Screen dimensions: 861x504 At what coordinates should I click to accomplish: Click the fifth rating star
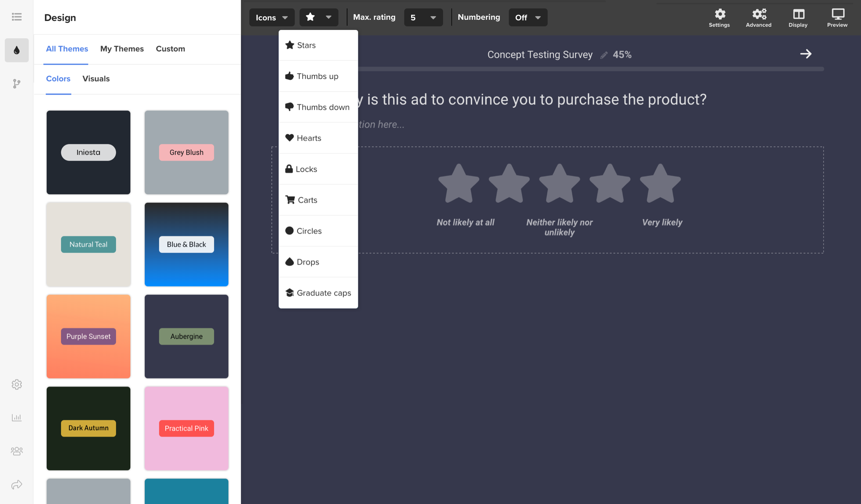(660, 184)
